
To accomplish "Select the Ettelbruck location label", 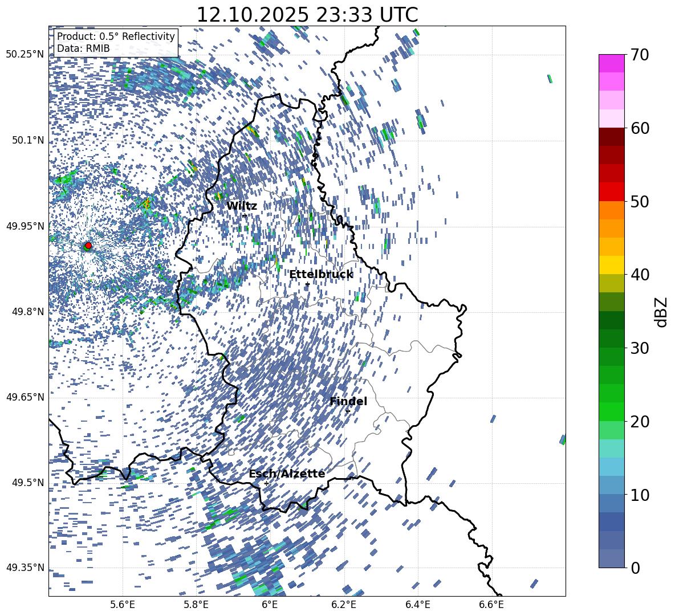I will click(321, 275).
